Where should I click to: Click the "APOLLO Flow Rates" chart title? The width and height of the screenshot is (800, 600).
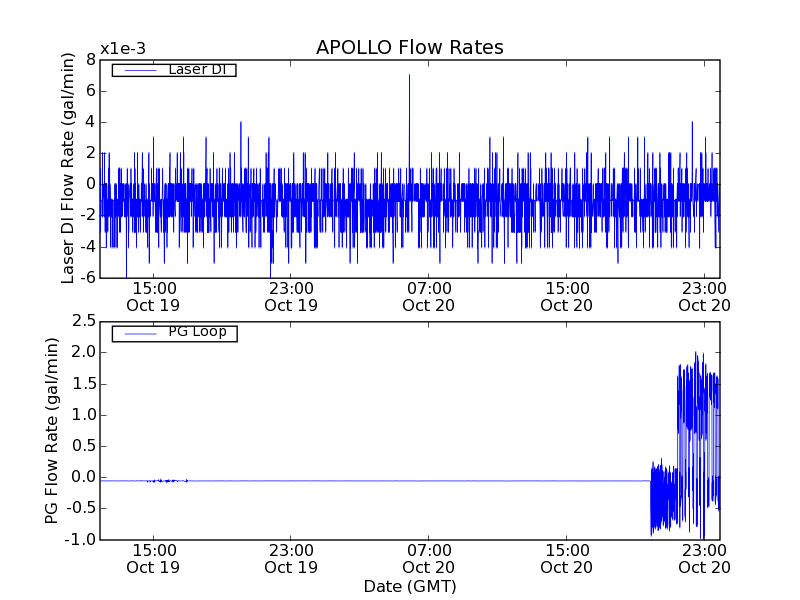[x=409, y=47]
